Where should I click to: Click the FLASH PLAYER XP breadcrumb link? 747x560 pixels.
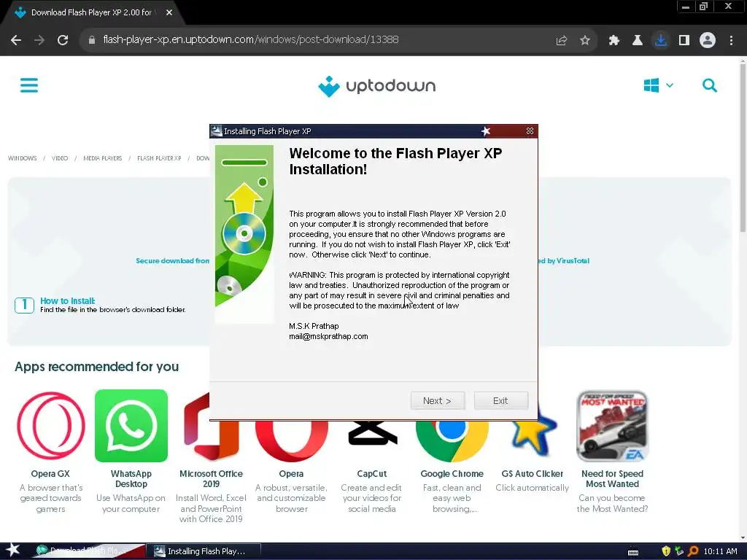point(159,158)
